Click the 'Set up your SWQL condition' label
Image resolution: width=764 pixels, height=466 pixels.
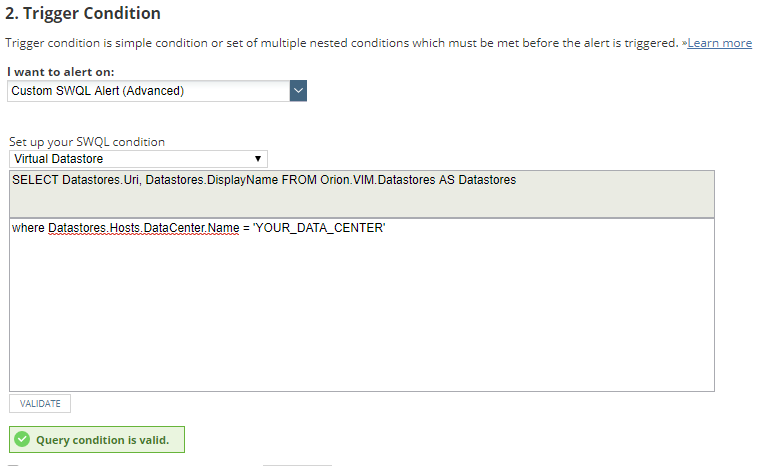87,142
